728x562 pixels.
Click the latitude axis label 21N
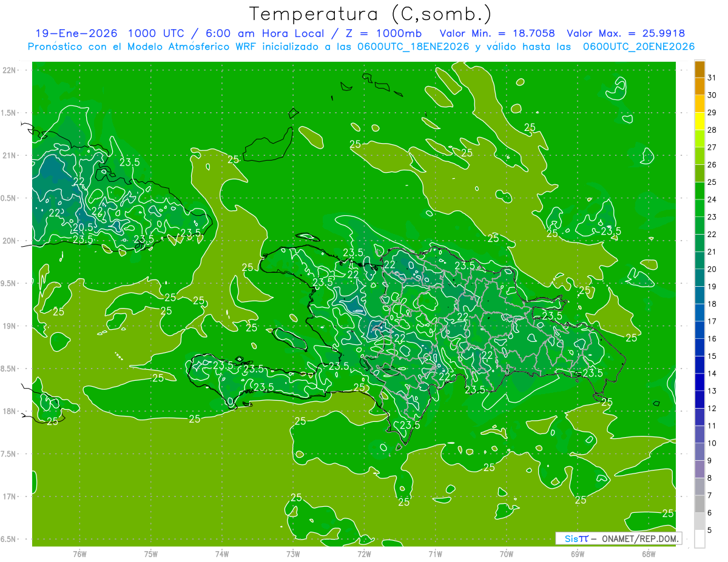[9, 155]
